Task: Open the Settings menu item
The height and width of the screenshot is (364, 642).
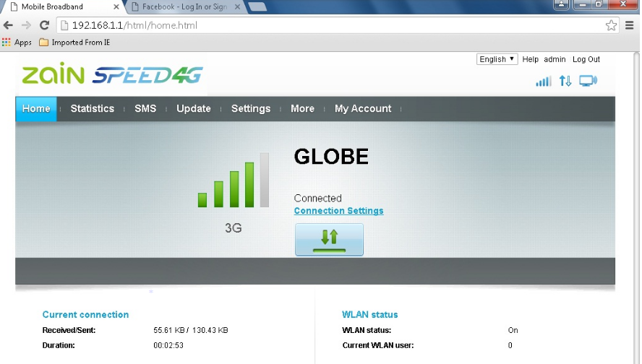Action: 251,109
